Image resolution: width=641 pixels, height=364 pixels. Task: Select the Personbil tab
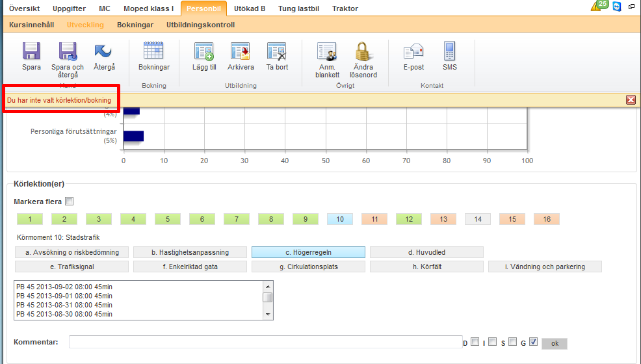pos(203,8)
